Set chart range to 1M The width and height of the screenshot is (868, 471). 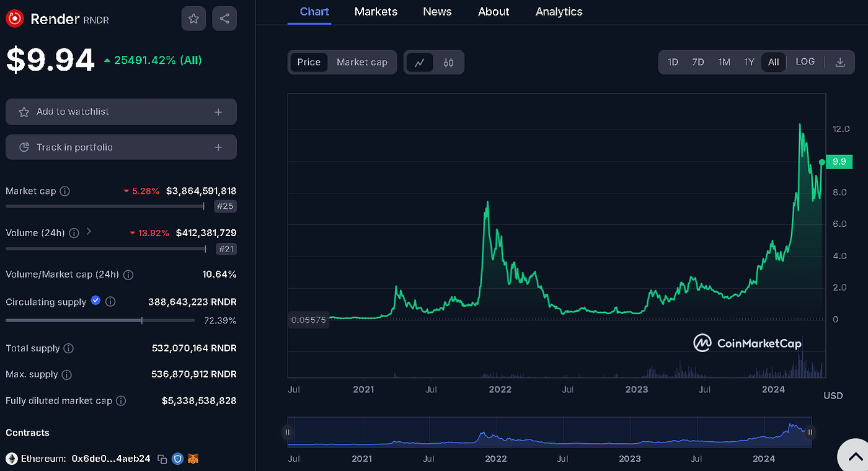(x=724, y=62)
